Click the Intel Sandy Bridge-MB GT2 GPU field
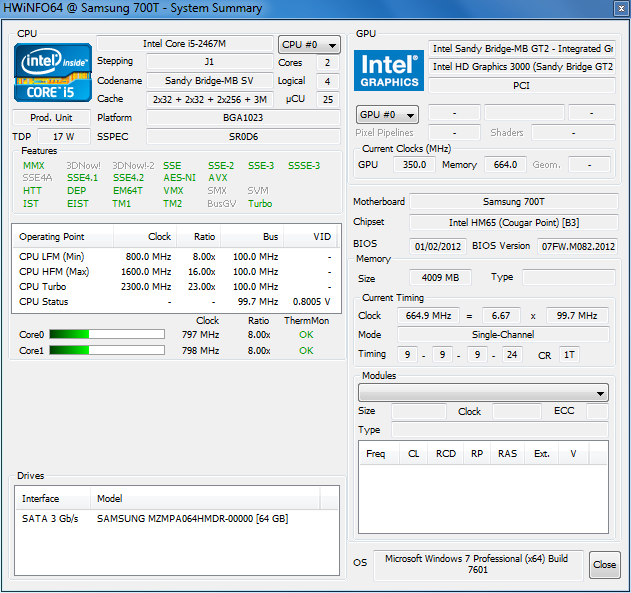The height and width of the screenshot is (593, 631). (x=522, y=49)
